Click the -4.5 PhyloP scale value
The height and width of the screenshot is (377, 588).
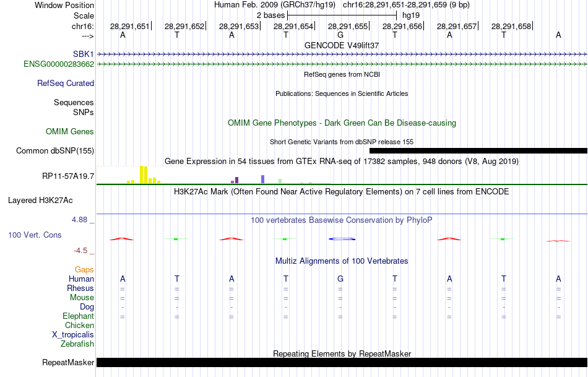(x=80, y=251)
